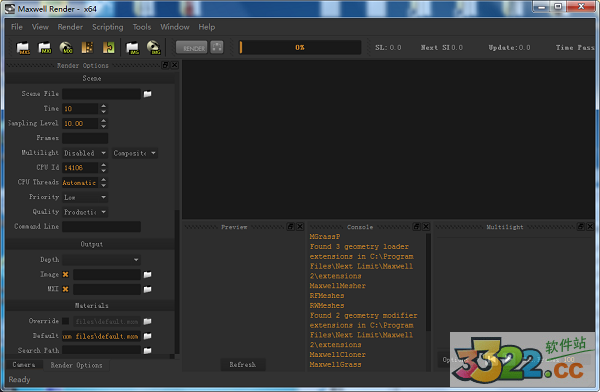Click the CPU Threads stepper arrows
This screenshot has width=600, height=392.
click(x=103, y=183)
